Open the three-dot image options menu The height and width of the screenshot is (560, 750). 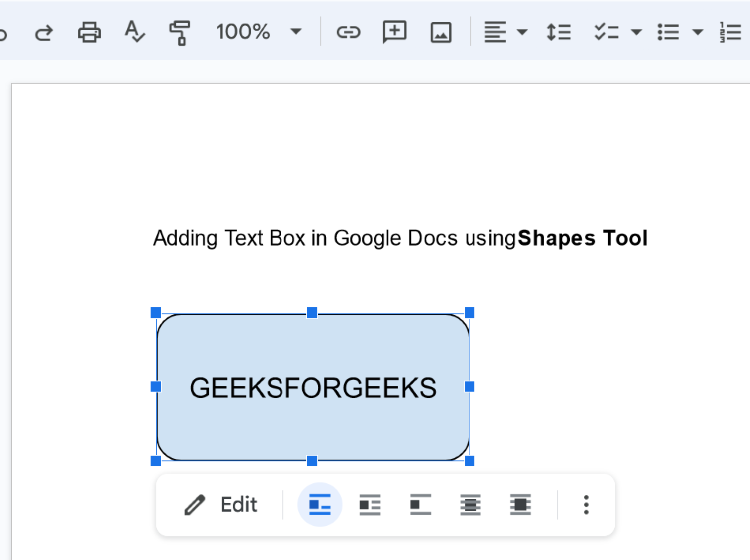(586, 505)
